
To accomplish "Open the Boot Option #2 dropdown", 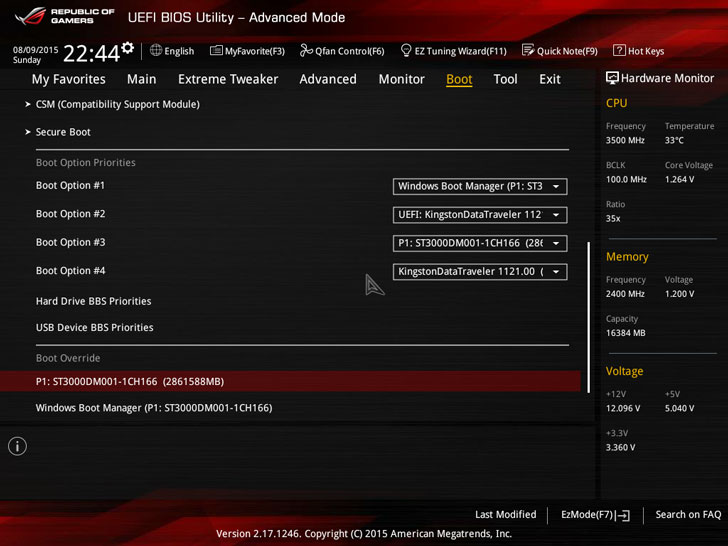I will pyautogui.click(x=480, y=215).
